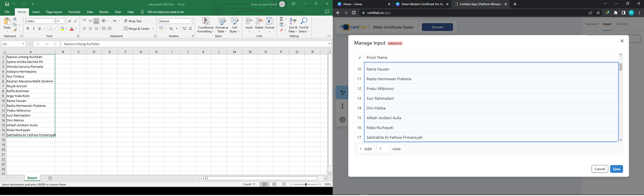Click the Certifast settings gear icon in sidebar

click(342, 120)
